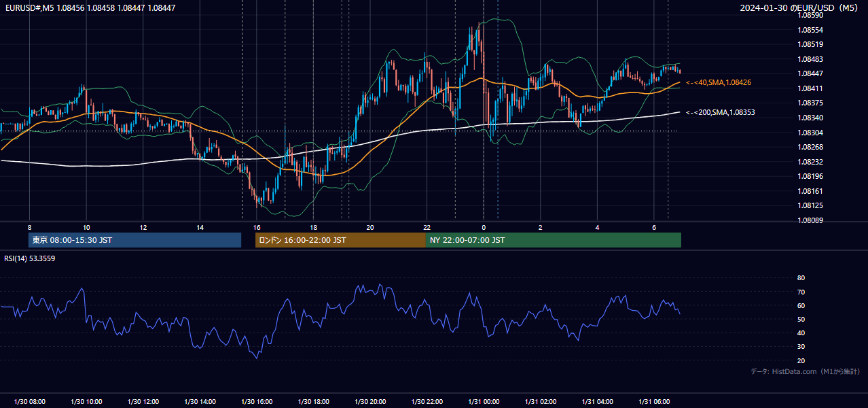Click the 1/31 02:00 time label
The image size is (868, 408).
coord(541,402)
